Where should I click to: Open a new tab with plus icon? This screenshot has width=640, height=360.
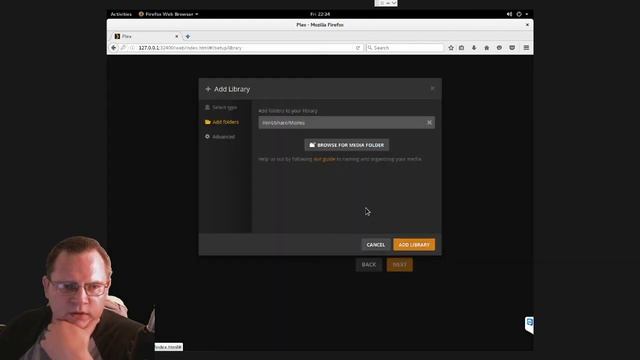[188, 36]
